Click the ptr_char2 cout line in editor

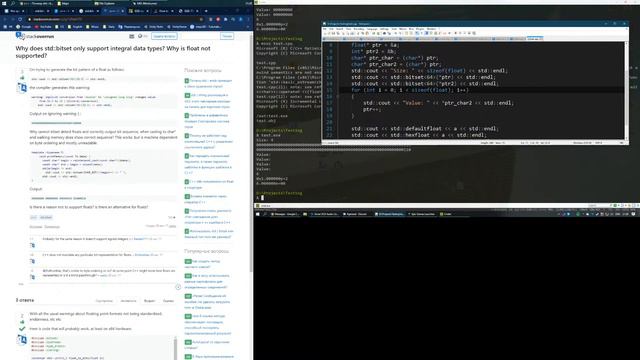[x=438, y=103]
